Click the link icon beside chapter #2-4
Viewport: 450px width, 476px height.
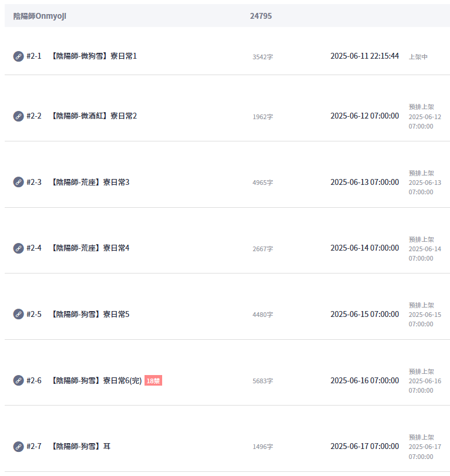click(x=19, y=248)
